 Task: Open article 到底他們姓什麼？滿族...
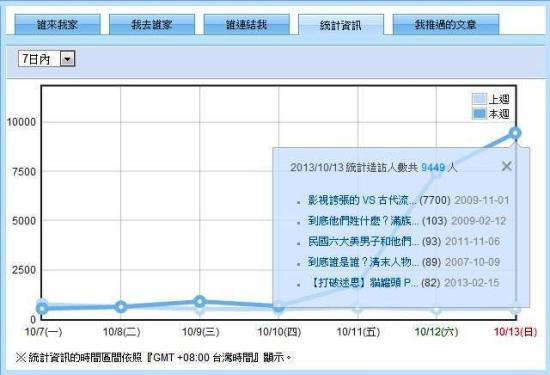363,221
